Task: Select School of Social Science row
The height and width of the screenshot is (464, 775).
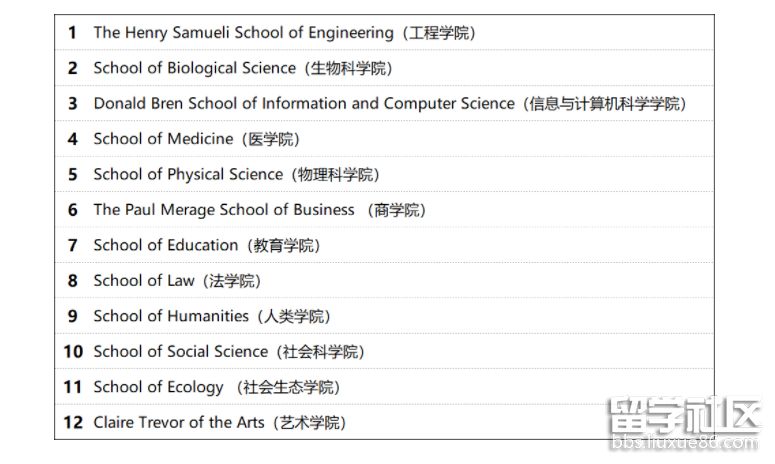Action: 384,351
